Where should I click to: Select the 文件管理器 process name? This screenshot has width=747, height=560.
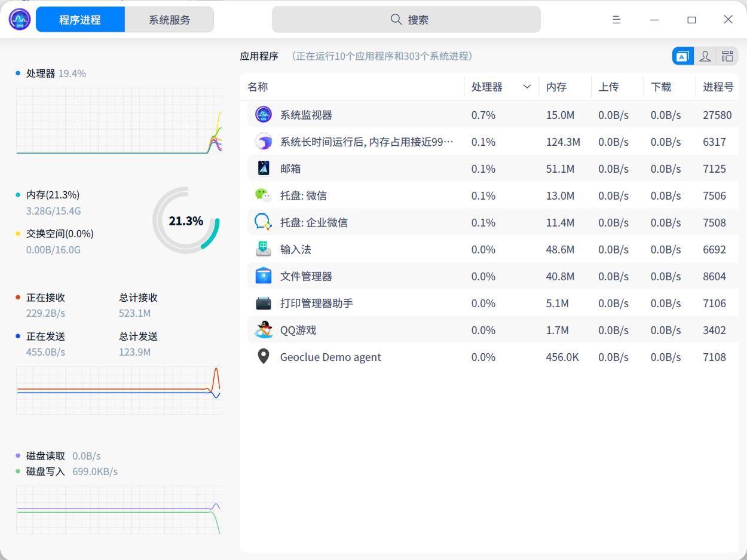point(306,277)
